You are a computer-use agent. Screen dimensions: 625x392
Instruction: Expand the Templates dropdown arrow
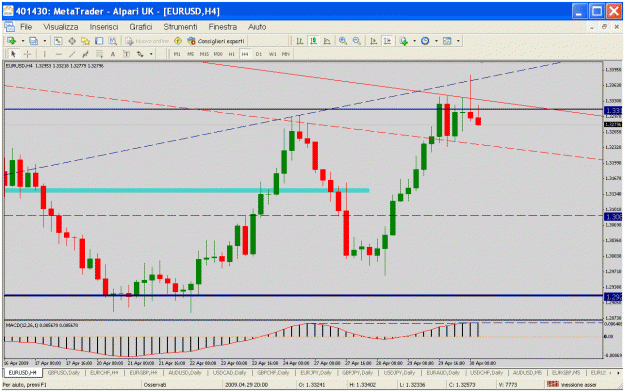pos(458,41)
